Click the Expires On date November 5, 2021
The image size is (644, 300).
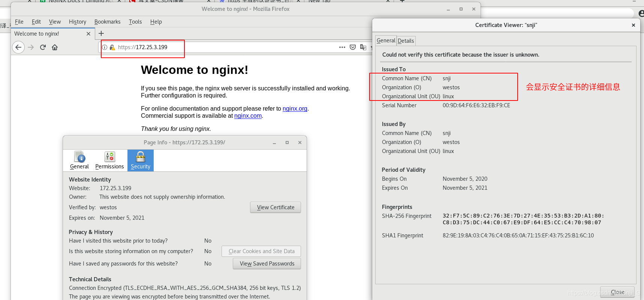465,188
